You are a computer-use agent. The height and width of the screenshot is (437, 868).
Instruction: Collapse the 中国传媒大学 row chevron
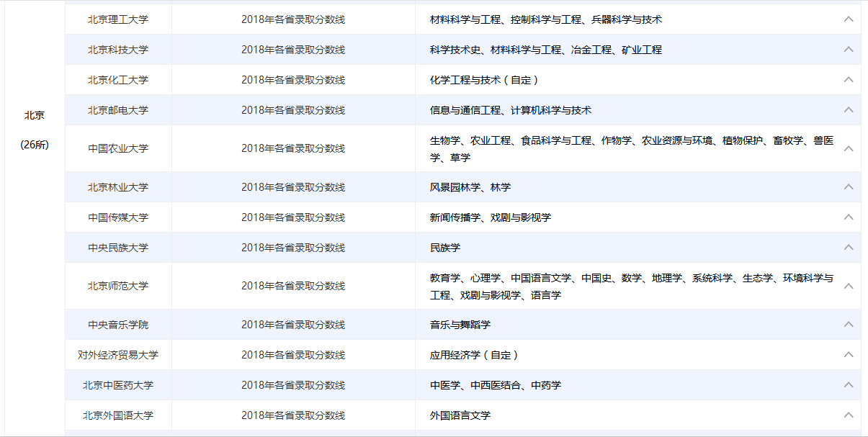coord(849,217)
